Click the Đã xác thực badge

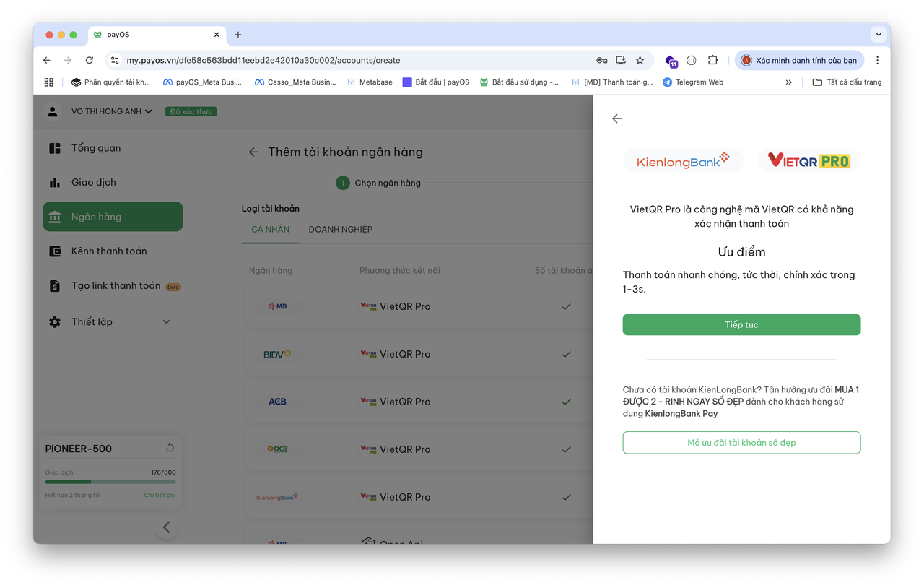tap(191, 111)
